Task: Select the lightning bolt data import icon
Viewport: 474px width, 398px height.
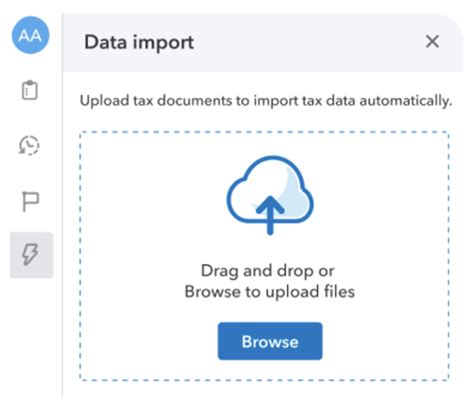Action: pyautogui.click(x=31, y=255)
